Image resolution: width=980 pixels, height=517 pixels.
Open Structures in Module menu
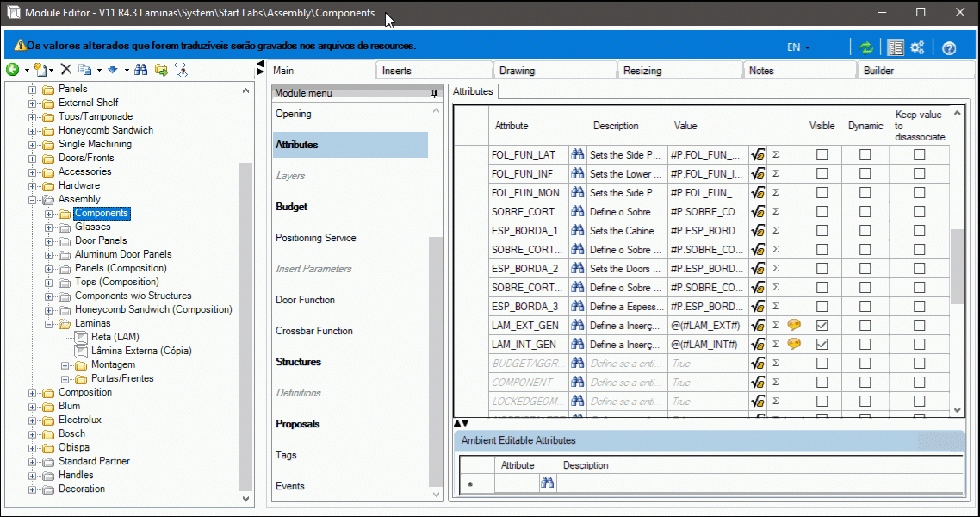click(x=298, y=362)
